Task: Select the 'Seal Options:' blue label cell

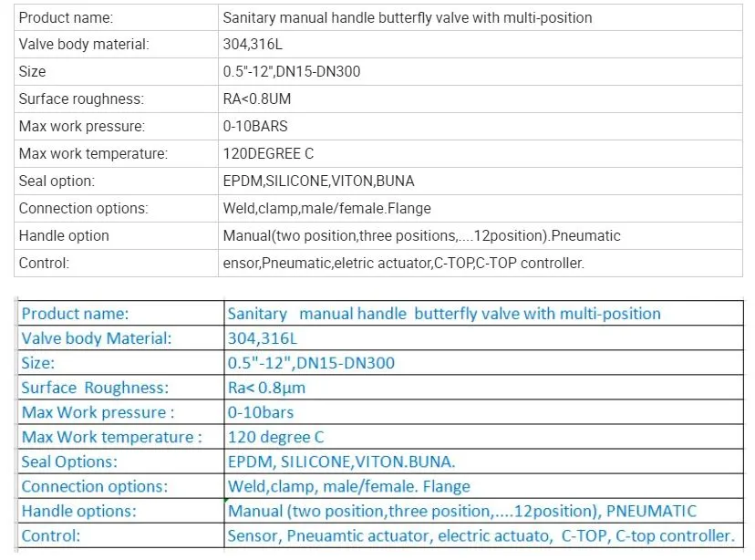Action: coord(121,461)
